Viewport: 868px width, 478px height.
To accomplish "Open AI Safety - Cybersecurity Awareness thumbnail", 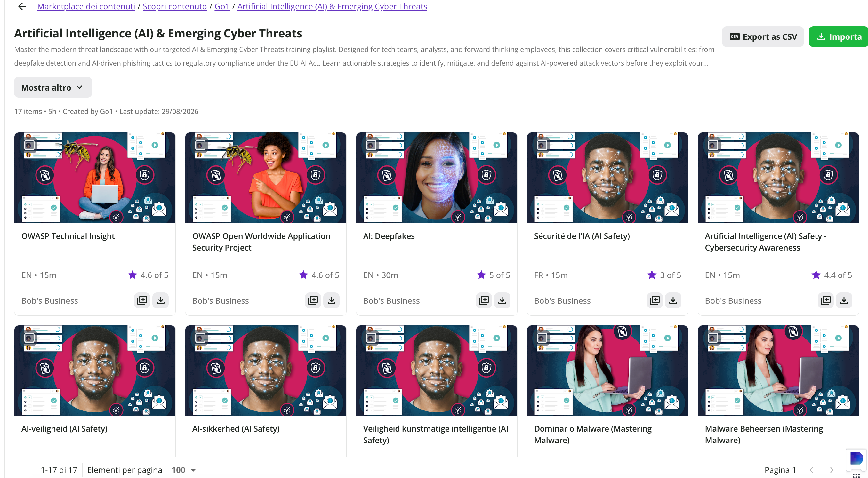I will [x=778, y=178].
